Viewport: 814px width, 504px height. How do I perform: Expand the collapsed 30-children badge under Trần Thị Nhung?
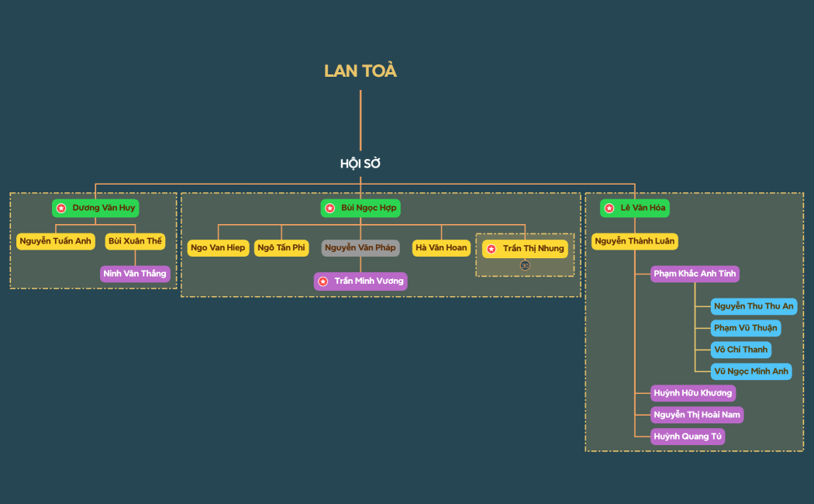(525, 265)
